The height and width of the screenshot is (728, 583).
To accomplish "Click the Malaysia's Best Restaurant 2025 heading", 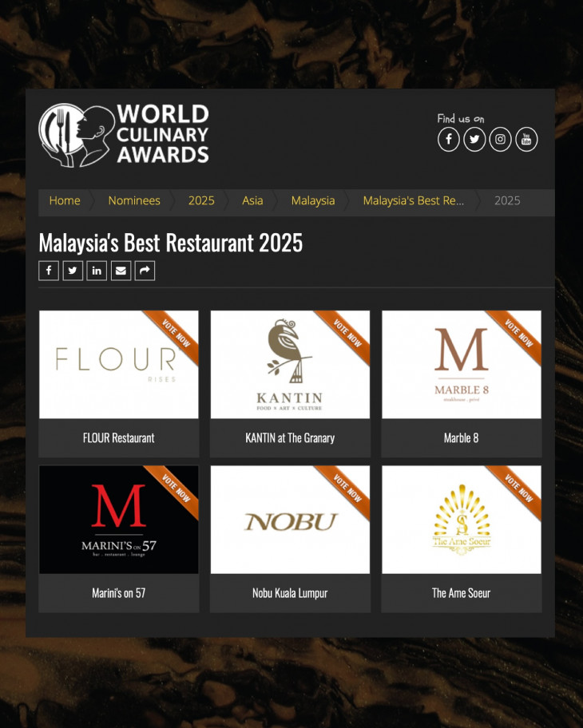I will [170, 243].
